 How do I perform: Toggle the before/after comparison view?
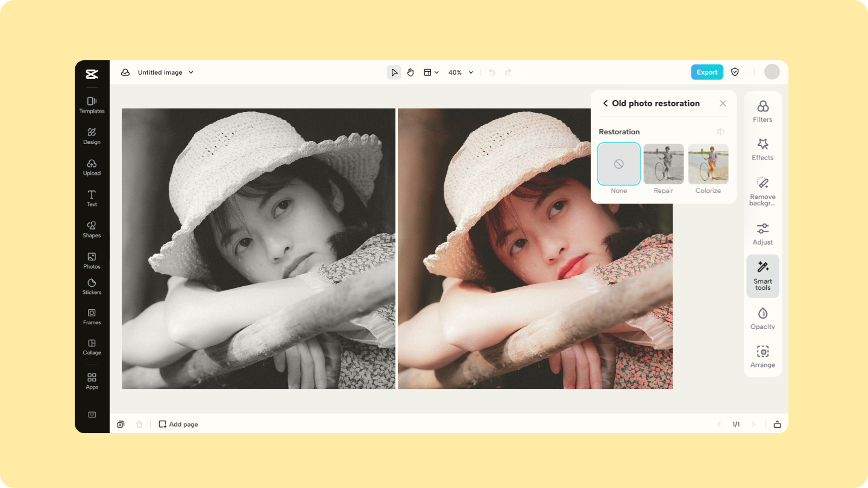coord(720,131)
